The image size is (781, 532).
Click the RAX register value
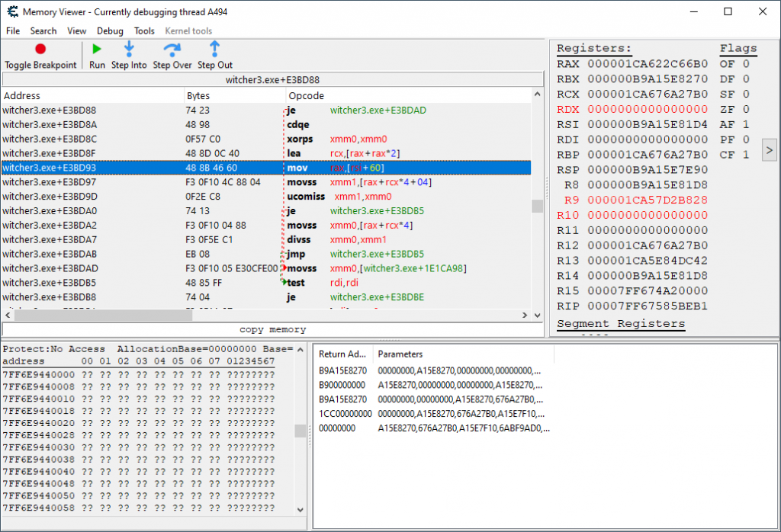click(648, 64)
